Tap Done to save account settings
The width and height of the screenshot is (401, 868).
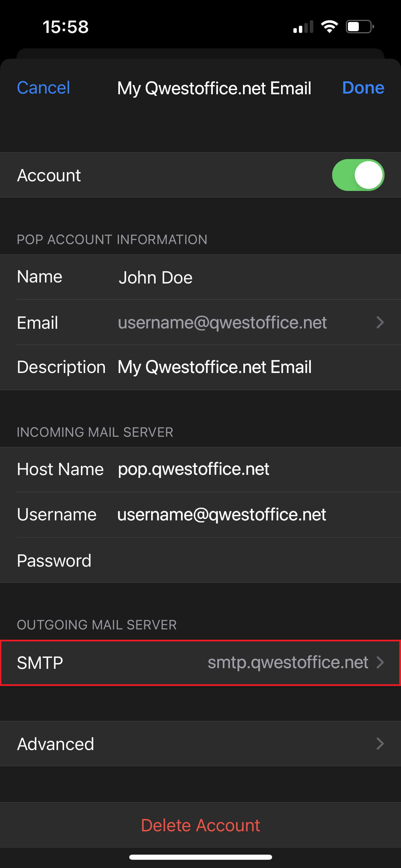click(x=363, y=88)
